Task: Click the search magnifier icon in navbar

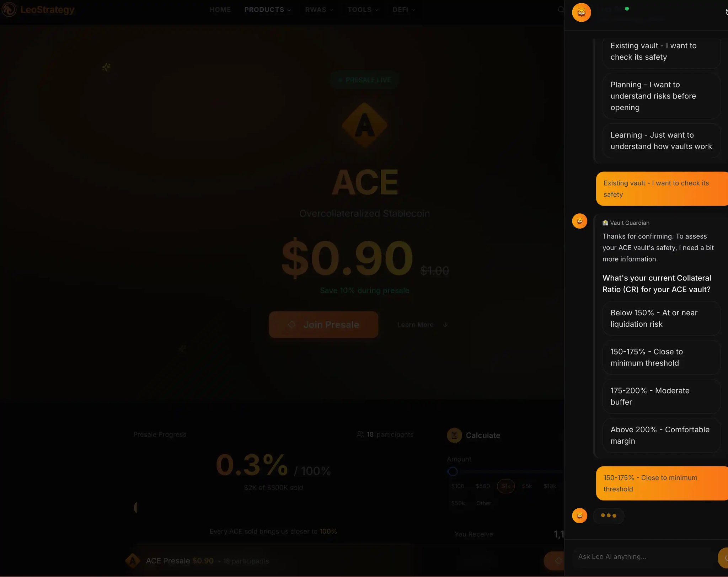Action: click(561, 10)
